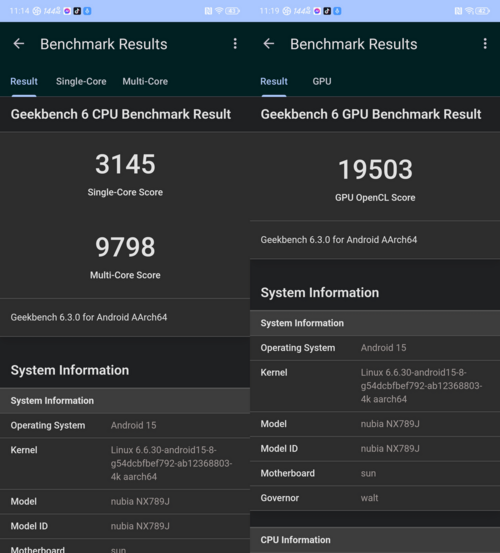Tap large System Information heading on CPU screen
The height and width of the screenshot is (553, 500).
(x=70, y=370)
